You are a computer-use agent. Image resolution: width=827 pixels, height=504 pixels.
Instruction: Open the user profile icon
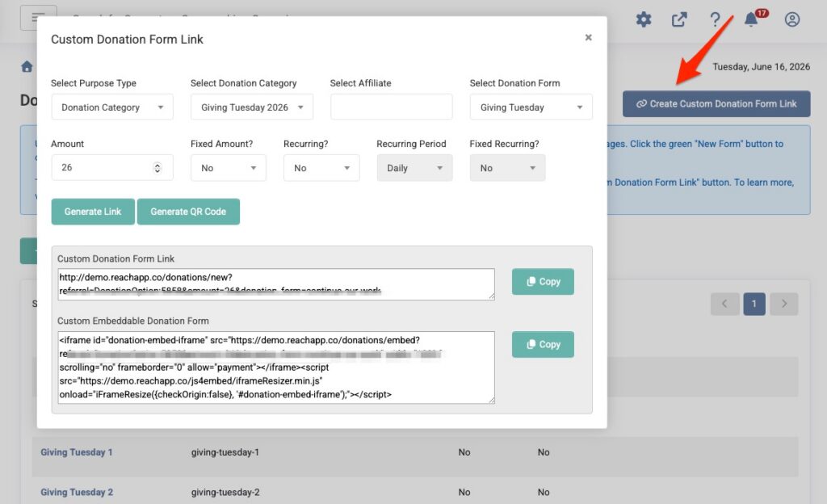(x=792, y=19)
